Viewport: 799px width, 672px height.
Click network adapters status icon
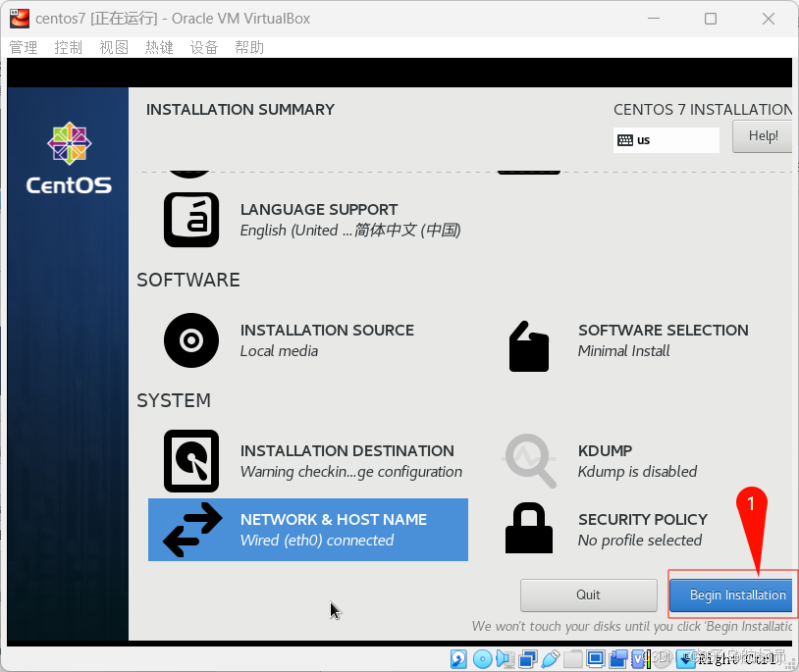pyautogui.click(x=527, y=659)
